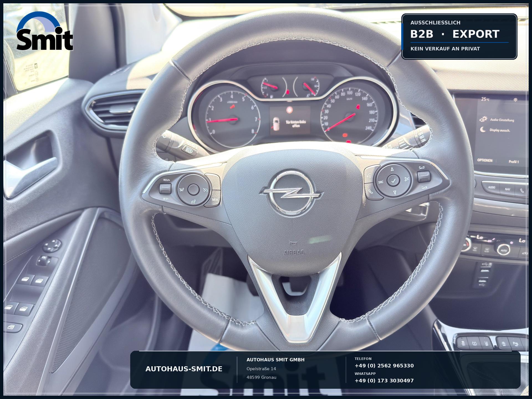Click the "KEIN VERKAUF AN PRIVAT" text

pos(445,48)
